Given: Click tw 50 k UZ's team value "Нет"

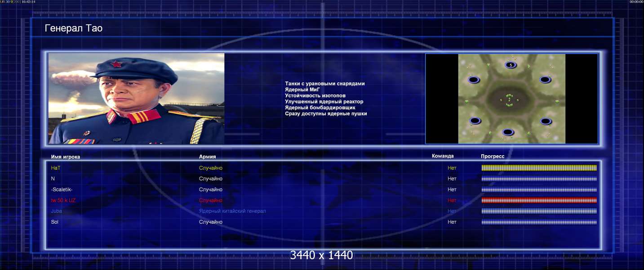Looking at the screenshot, I should (452, 200).
